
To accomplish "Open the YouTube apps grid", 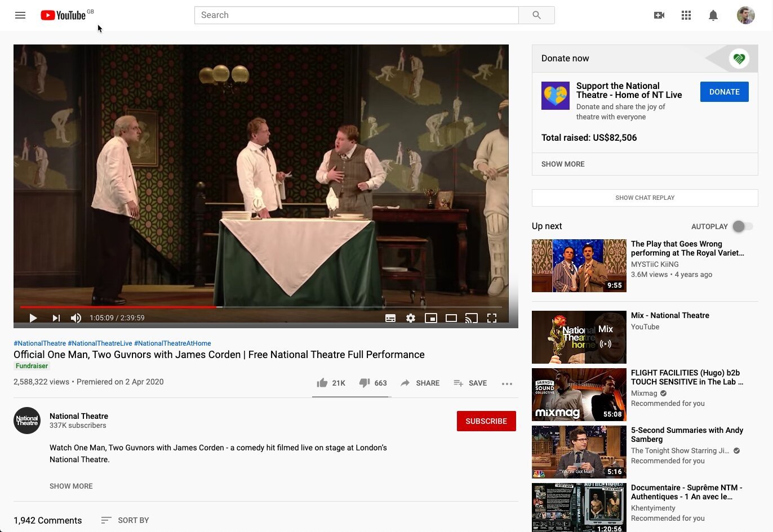I will (x=686, y=15).
